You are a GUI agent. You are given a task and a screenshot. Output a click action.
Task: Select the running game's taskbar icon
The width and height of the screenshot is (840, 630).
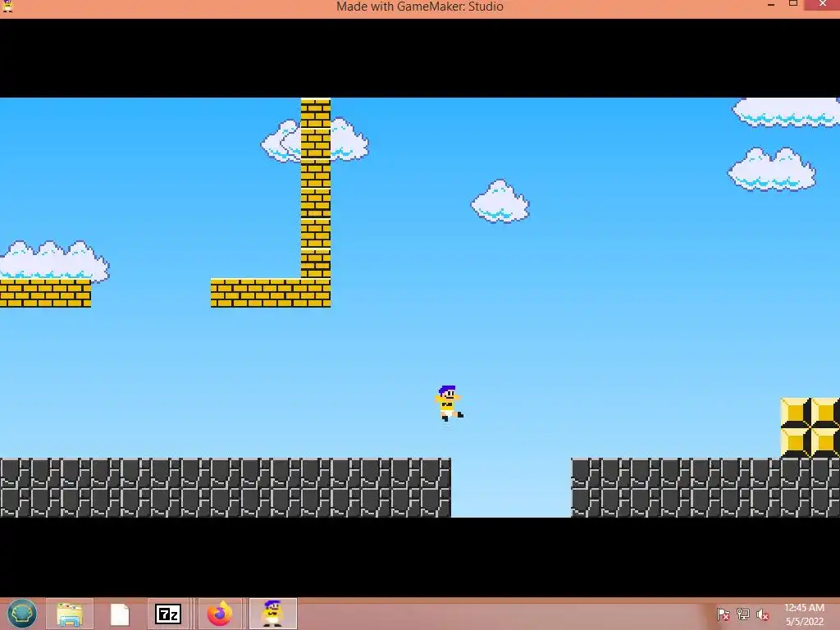[x=272, y=614]
